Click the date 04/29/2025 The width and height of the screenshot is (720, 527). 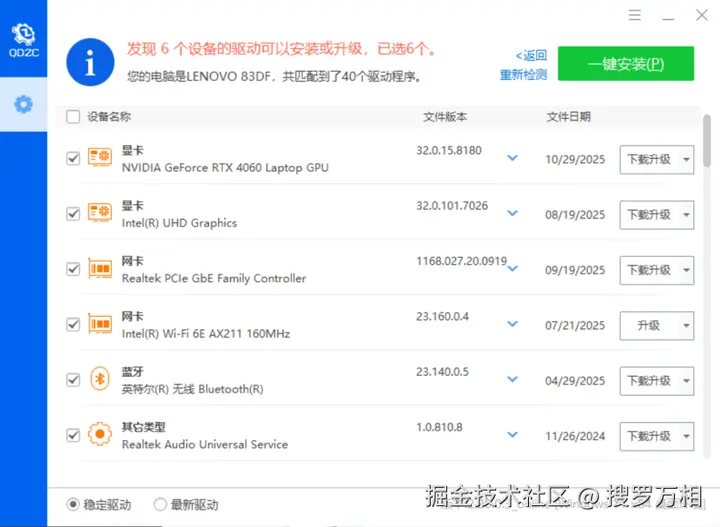pos(575,381)
